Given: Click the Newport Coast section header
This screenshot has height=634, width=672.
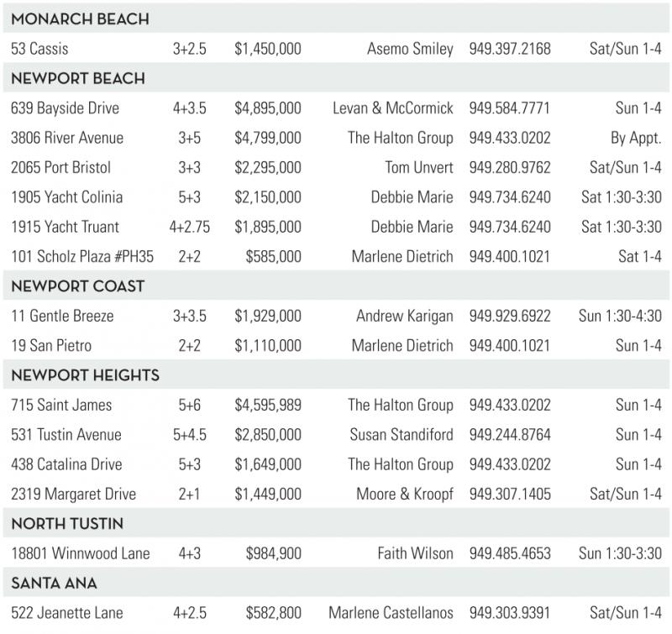Looking at the screenshot, I should coord(79,286).
